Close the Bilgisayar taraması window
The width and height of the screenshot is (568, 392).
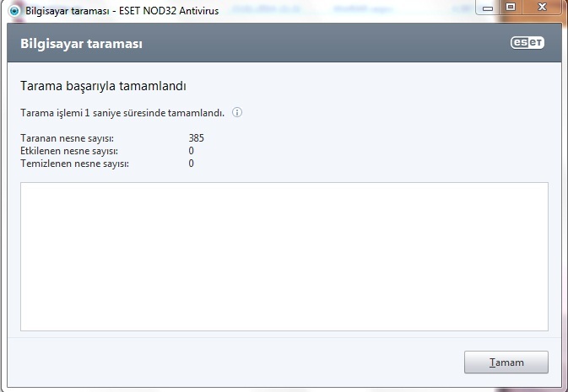(x=542, y=8)
